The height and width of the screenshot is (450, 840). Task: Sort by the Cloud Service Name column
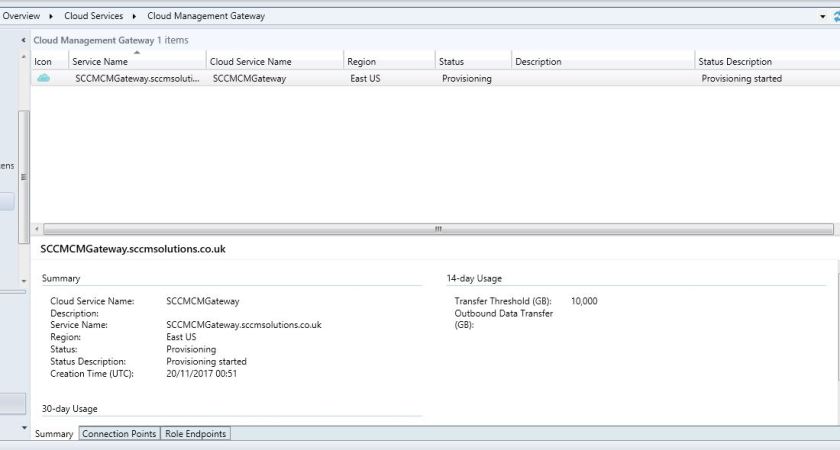pyautogui.click(x=275, y=62)
